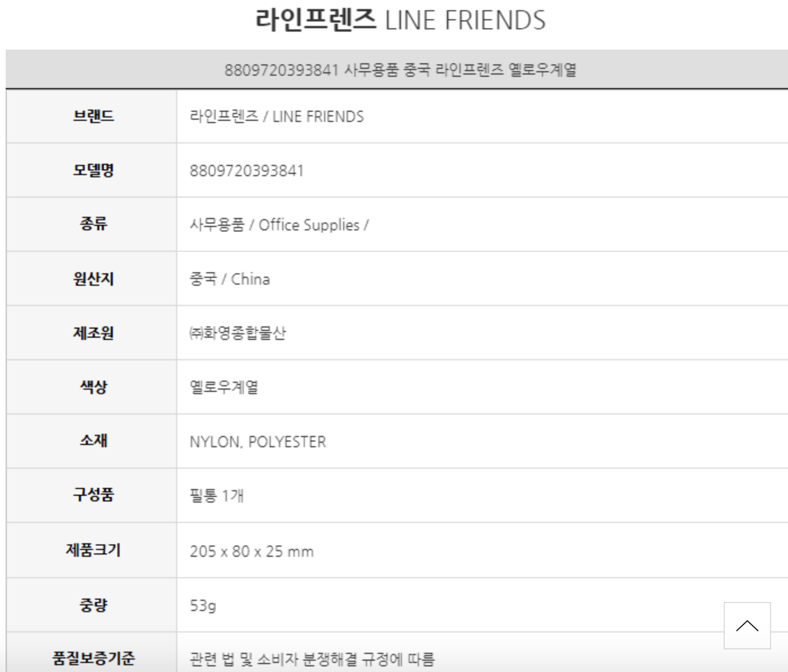788x672 pixels.
Task: Click the 53g weight value
Action: coord(203,606)
